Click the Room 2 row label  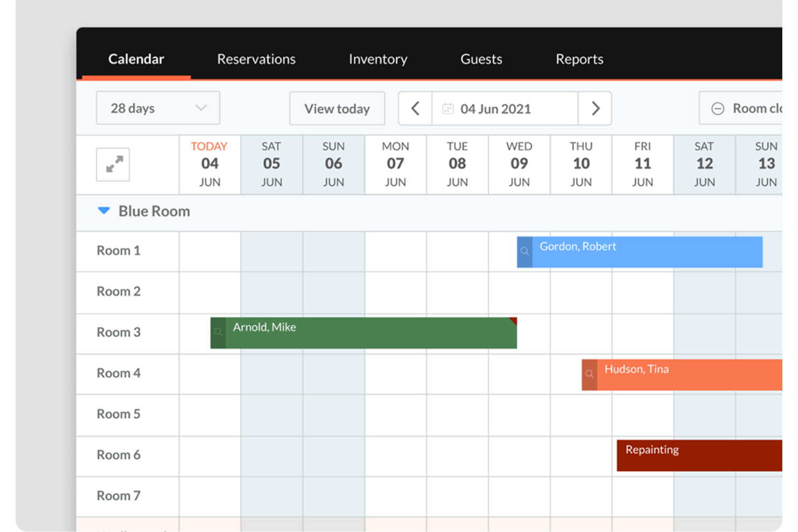[x=119, y=292]
